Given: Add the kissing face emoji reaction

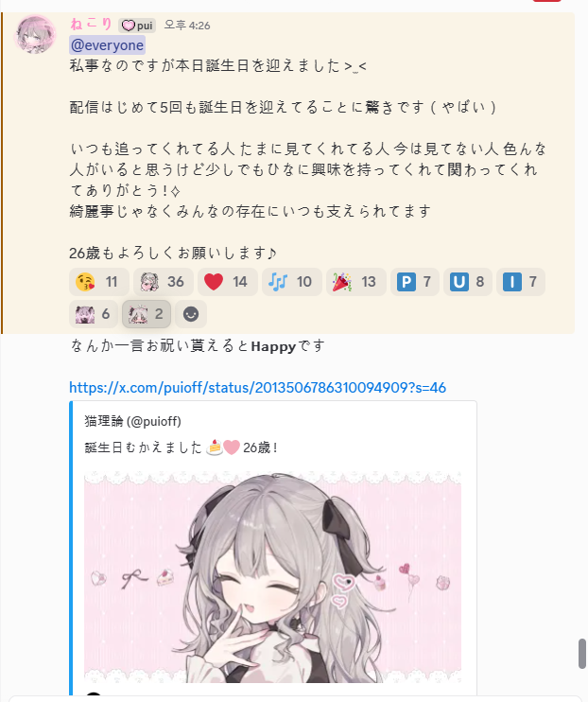Looking at the screenshot, I should point(99,282).
